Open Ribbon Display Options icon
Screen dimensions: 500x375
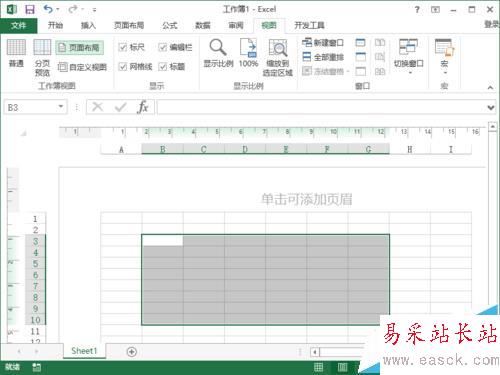pyautogui.click(x=435, y=9)
